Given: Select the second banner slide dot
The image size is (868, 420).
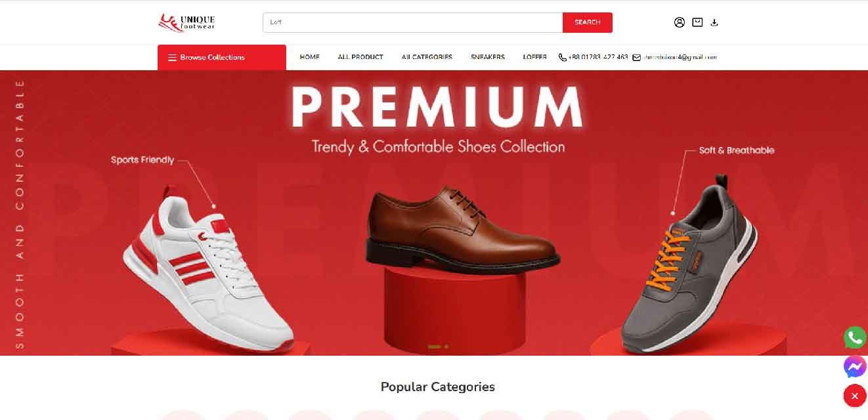Looking at the screenshot, I should click(x=446, y=346).
